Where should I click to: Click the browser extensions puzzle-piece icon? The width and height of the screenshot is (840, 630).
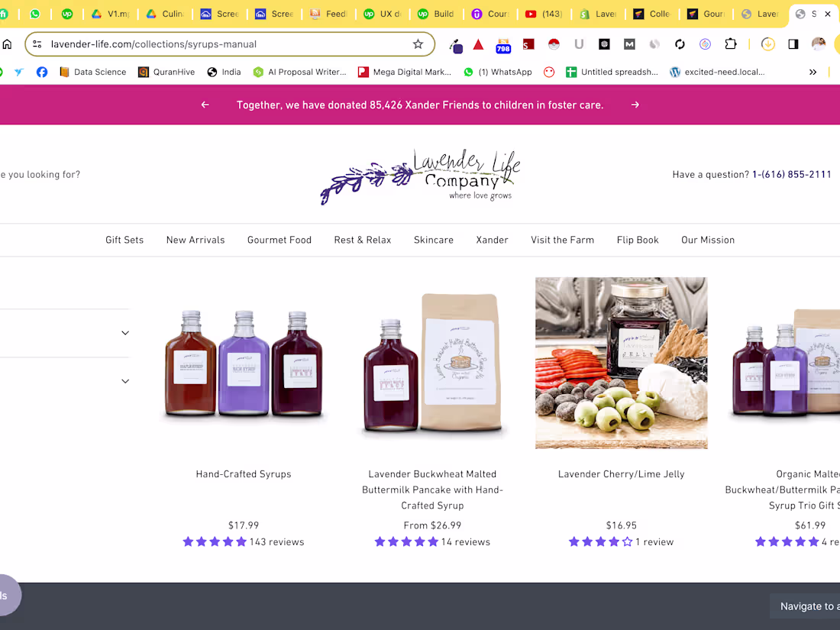pos(731,44)
